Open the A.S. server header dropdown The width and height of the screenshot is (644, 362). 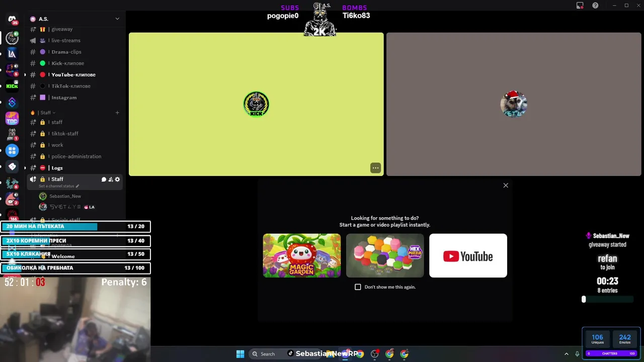tap(117, 19)
